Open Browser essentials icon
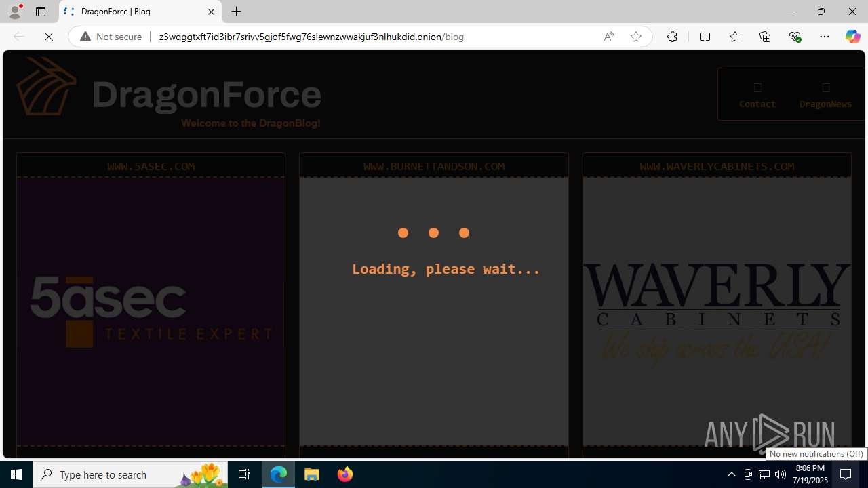This screenshot has width=868, height=488. click(x=795, y=37)
